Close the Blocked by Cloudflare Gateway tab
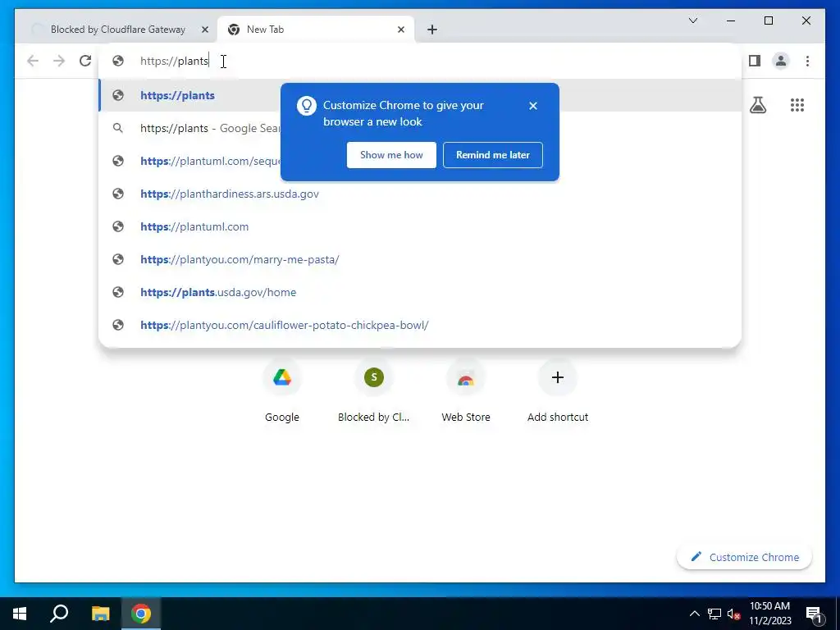The image size is (840, 630). [x=204, y=30]
